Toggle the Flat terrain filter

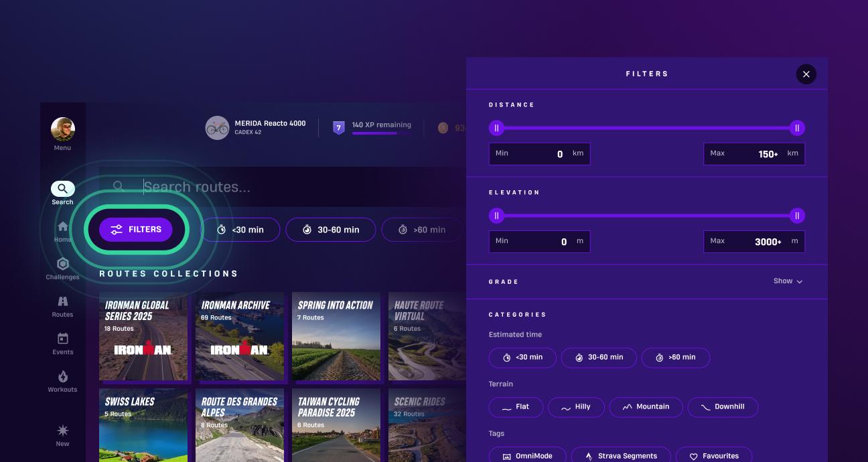[516, 406]
